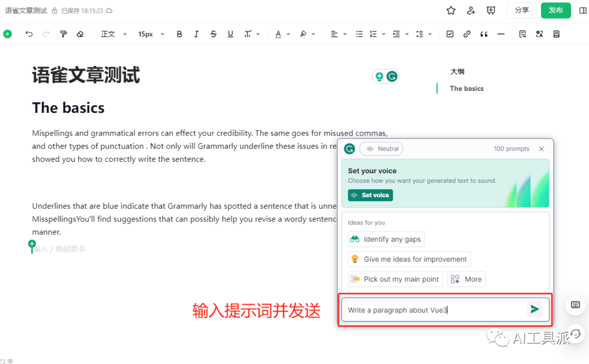
Task: Select Give me ideas for improvement
Action: [409, 259]
